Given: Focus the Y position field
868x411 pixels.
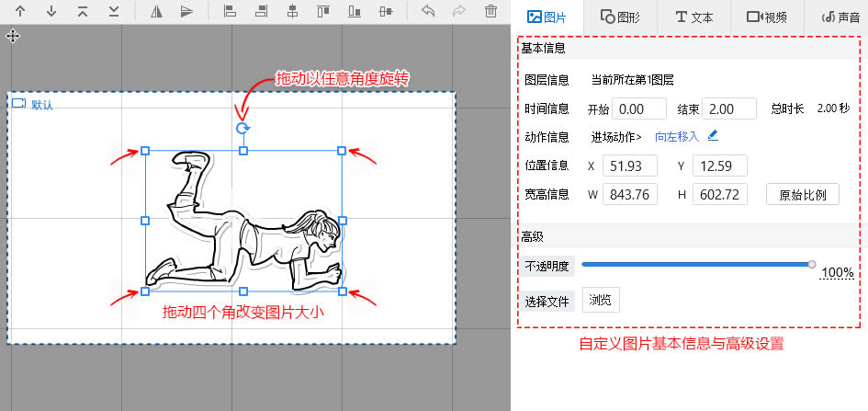Looking at the screenshot, I should coord(719,166).
